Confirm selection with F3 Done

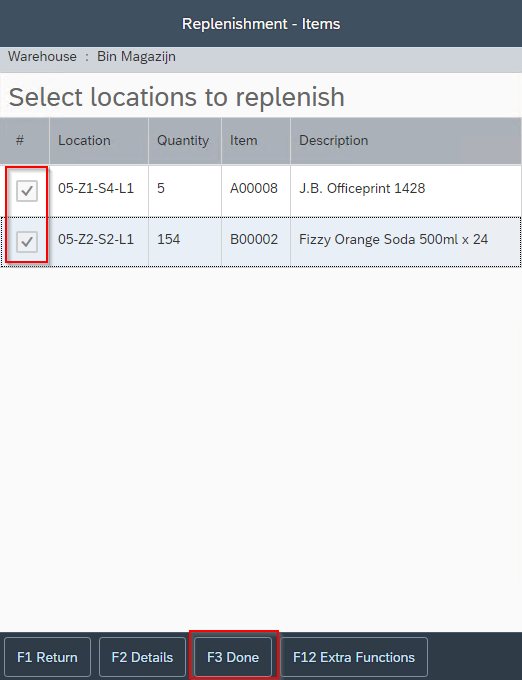[x=233, y=657]
